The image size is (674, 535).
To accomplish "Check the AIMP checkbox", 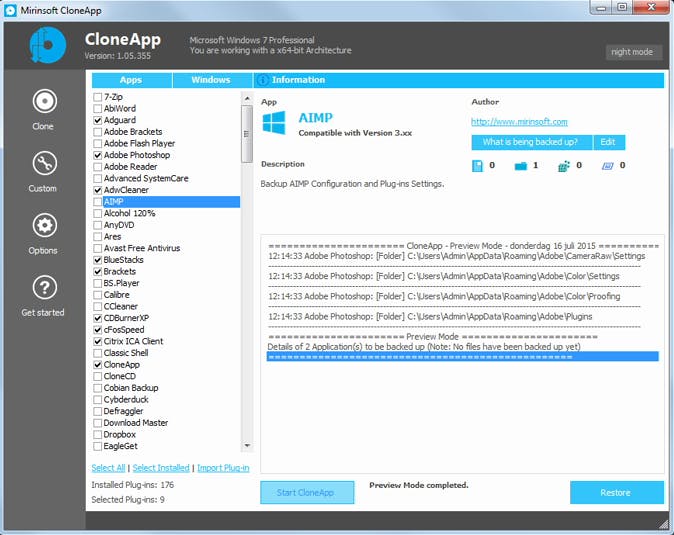I will click(x=98, y=202).
